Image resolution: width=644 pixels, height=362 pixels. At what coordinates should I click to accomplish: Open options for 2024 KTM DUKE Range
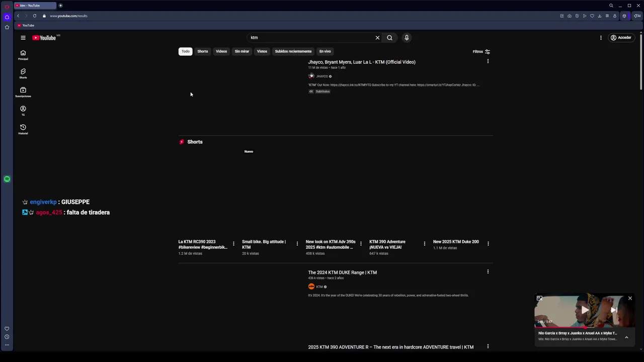point(488,272)
